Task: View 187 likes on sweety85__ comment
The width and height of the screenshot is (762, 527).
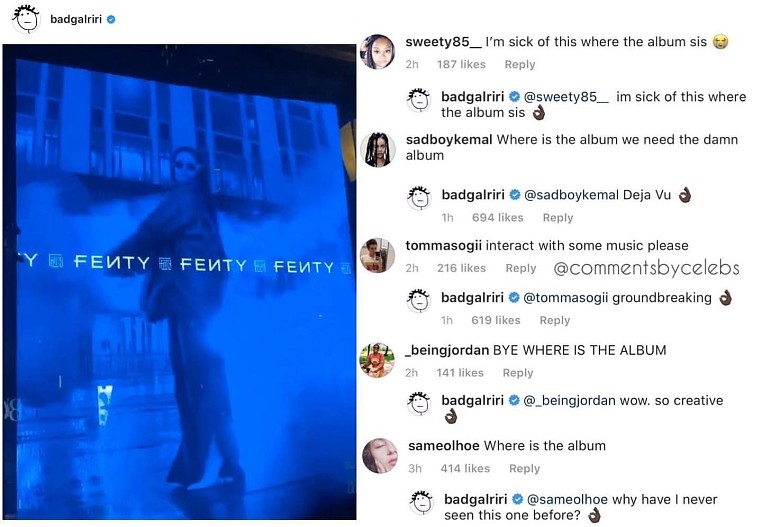Action: click(461, 64)
